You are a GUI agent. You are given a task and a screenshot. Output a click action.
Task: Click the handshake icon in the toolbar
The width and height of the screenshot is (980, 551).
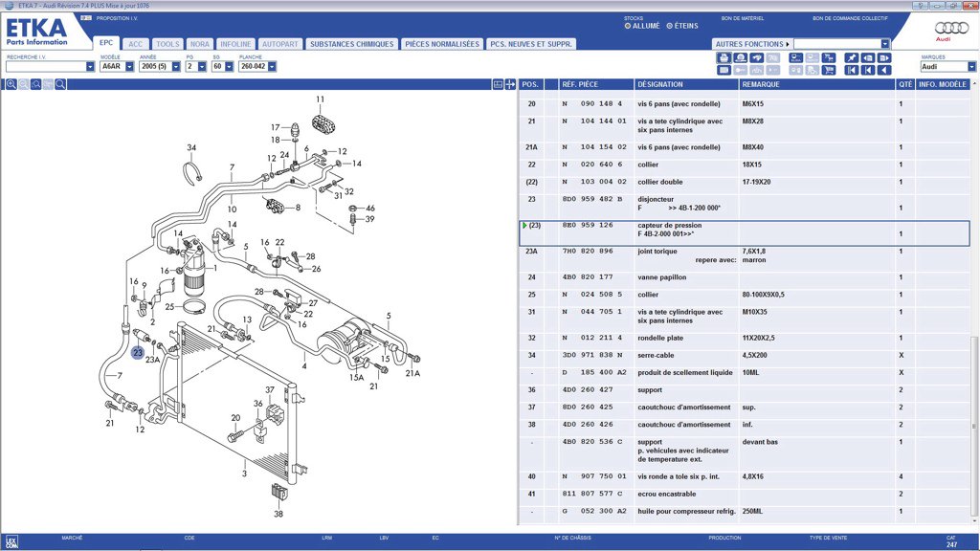(x=756, y=57)
